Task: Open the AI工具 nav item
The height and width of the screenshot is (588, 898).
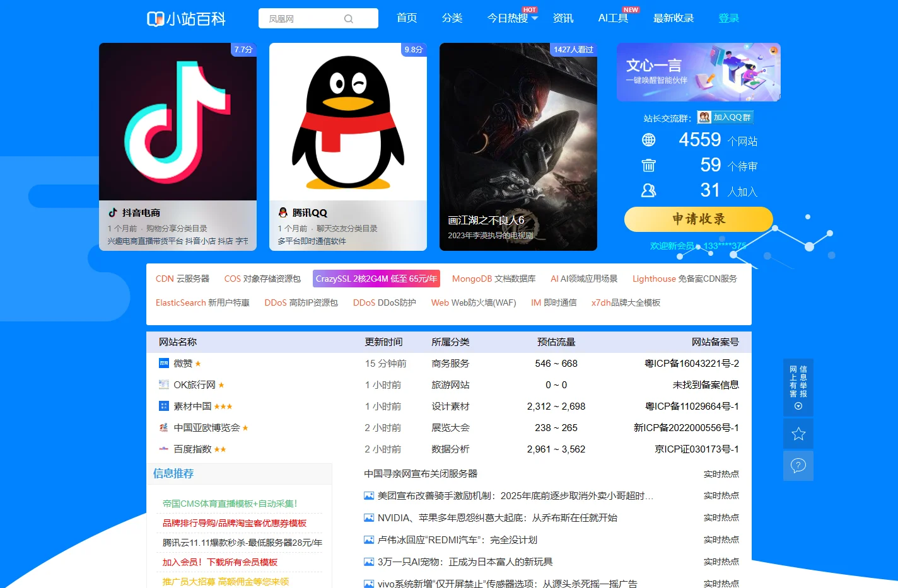Action: [613, 18]
